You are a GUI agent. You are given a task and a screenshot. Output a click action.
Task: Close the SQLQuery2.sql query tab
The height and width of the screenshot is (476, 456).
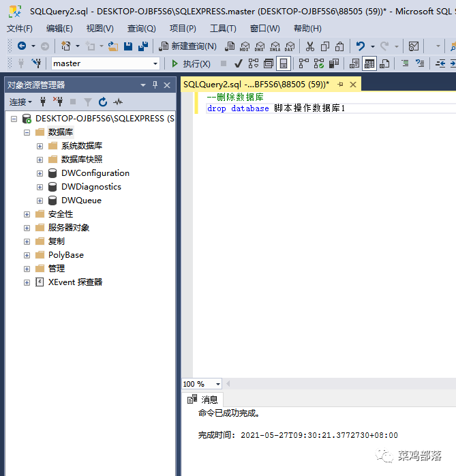click(x=353, y=85)
